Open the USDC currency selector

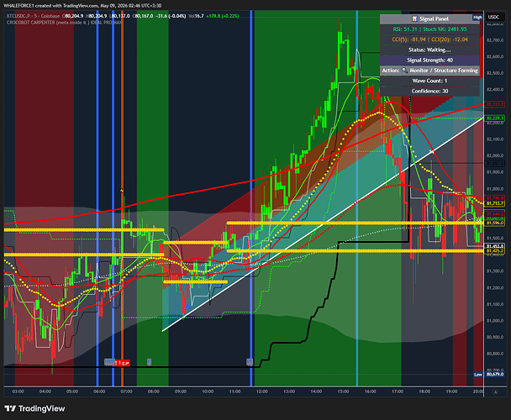pos(493,18)
